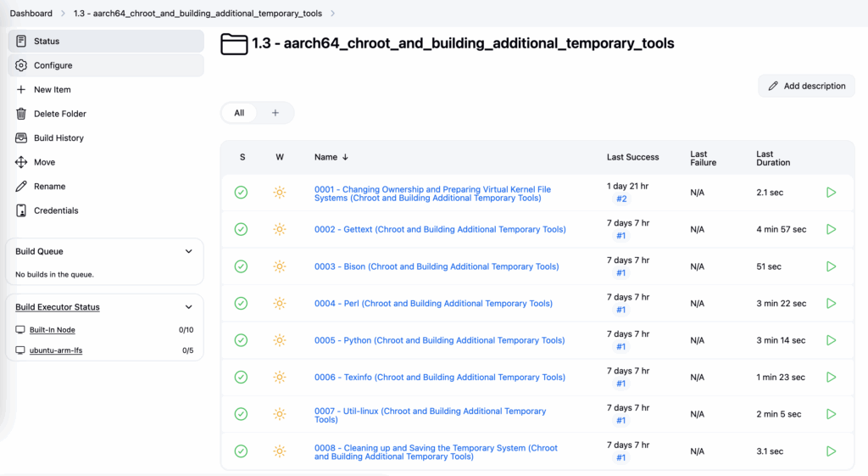Image resolution: width=868 pixels, height=476 pixels.
Task: Open ubuntu-arm-lfs executor link
Action: (56, 350)
